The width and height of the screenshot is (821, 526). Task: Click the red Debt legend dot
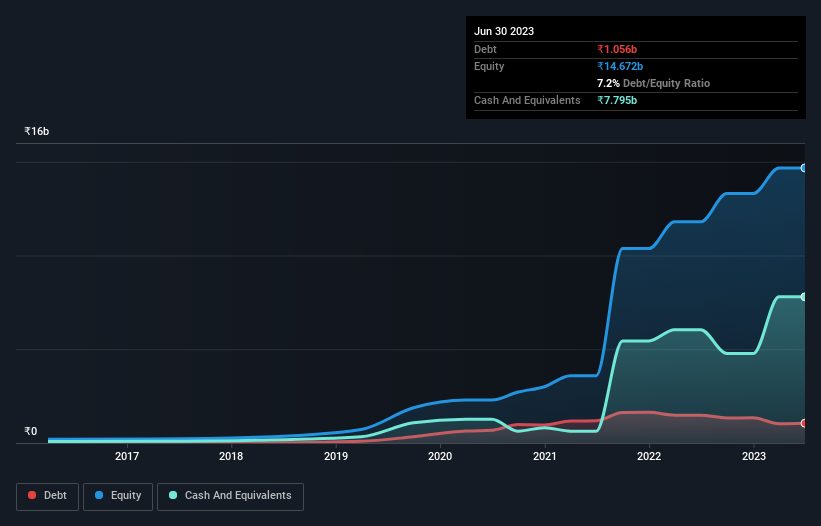32,495
